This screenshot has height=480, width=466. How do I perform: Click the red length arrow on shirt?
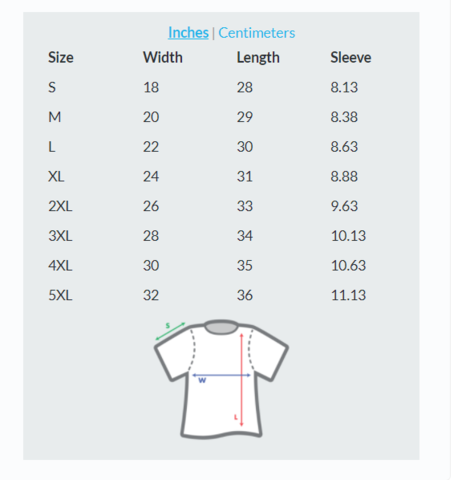tap(242, 379)
